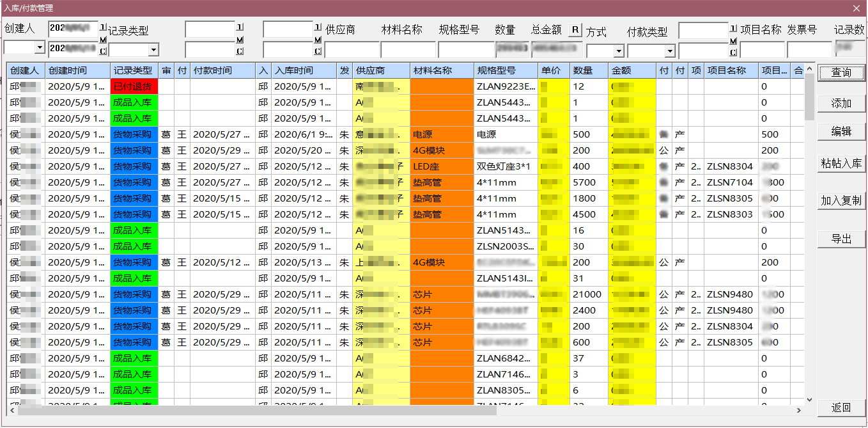The width and height of the screenshot is (868, 428).
Task: Click the "C" button left of 记录类型 dropdown
Action: (x=103, y=51)
